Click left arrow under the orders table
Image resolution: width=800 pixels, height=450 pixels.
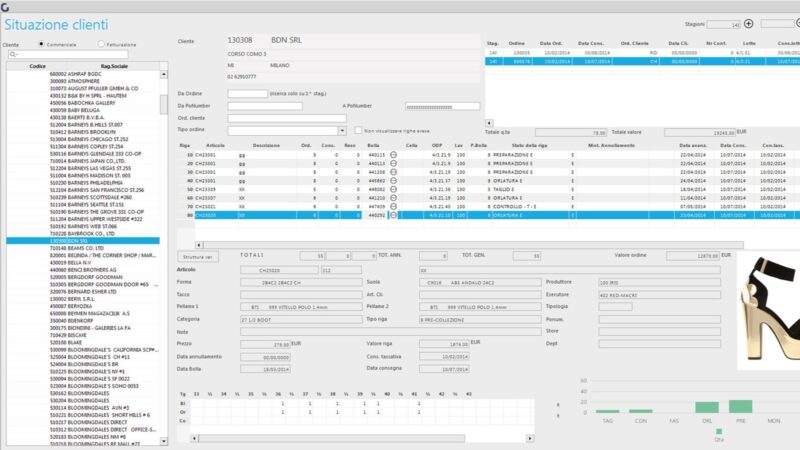pos(489,123)
